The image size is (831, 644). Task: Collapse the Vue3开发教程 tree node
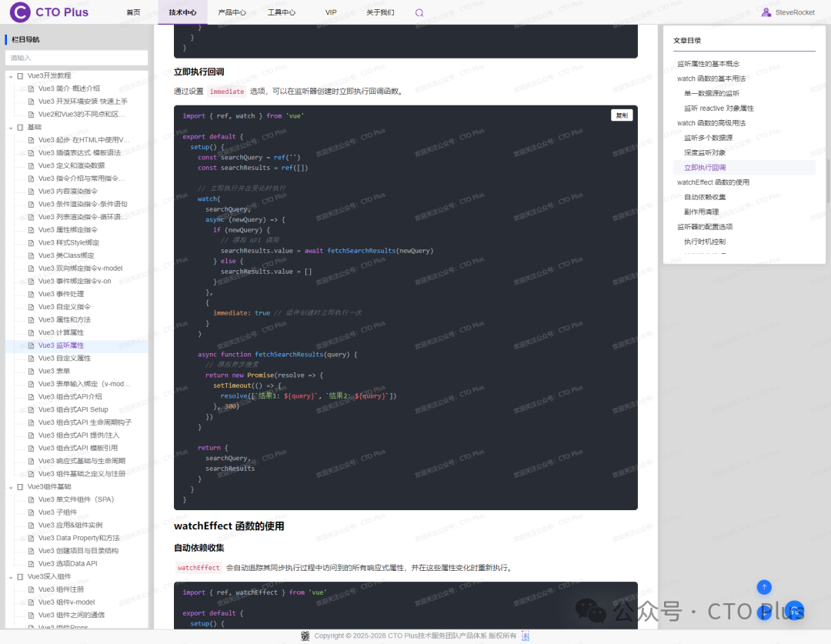(11, 76)
